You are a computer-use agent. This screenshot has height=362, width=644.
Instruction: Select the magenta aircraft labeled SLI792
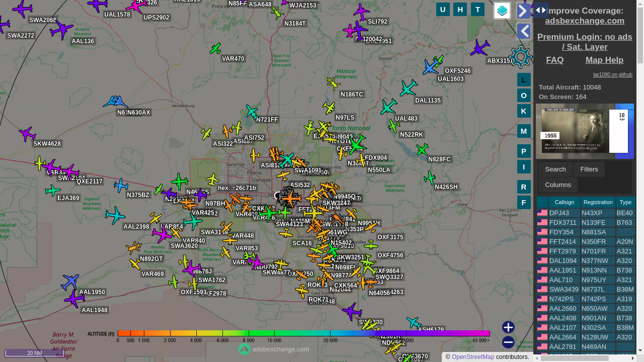click(361, 12)
